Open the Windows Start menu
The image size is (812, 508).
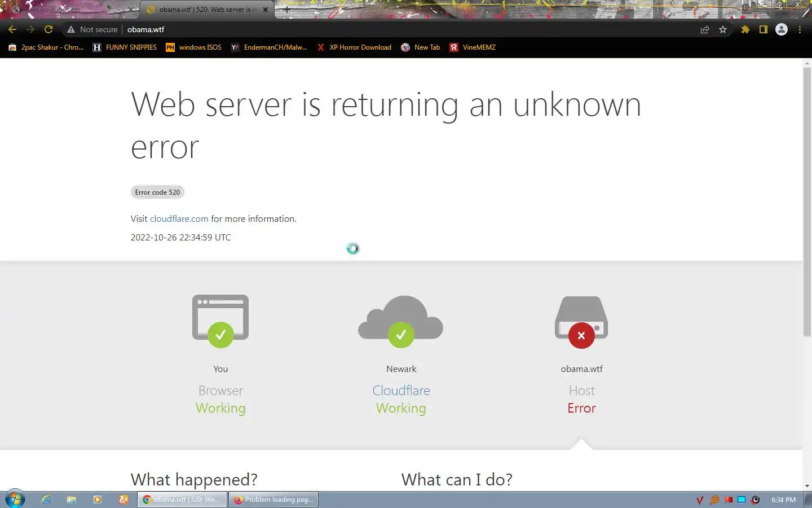15,500
